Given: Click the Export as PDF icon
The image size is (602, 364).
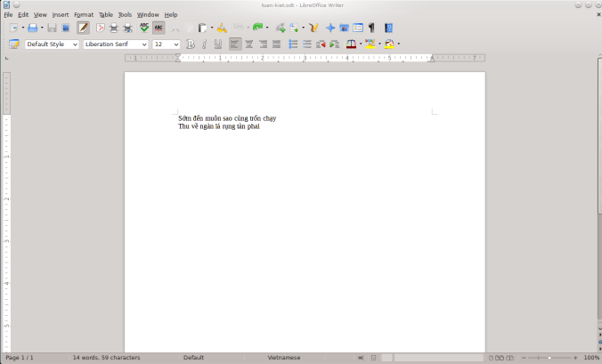Looking at the screenshot, I should [x=100, y=28].
